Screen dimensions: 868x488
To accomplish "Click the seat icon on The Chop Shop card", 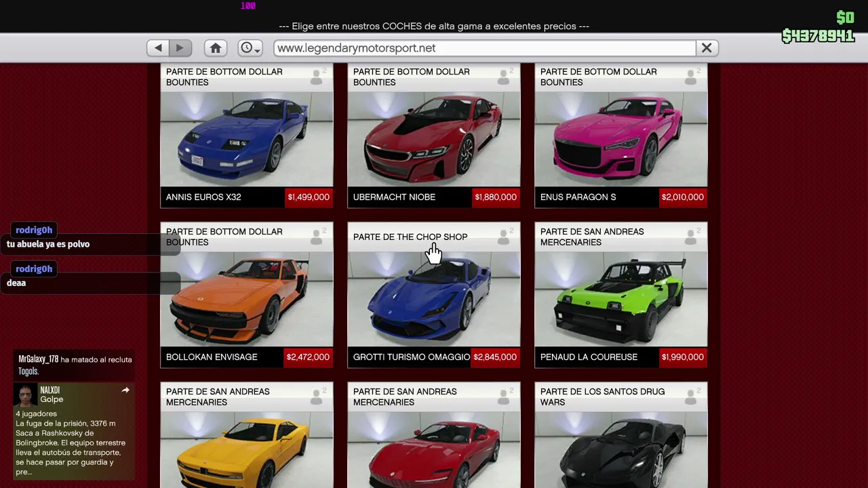I will [x=504, y=237].
